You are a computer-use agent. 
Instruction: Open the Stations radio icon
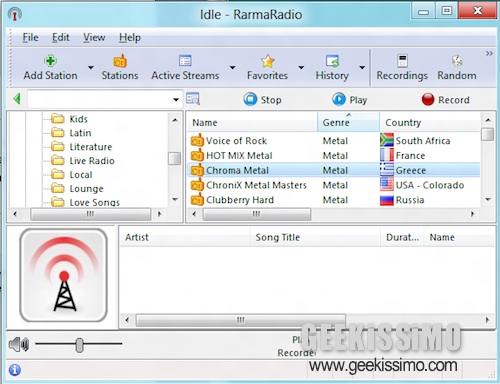(x=120, y=61)
